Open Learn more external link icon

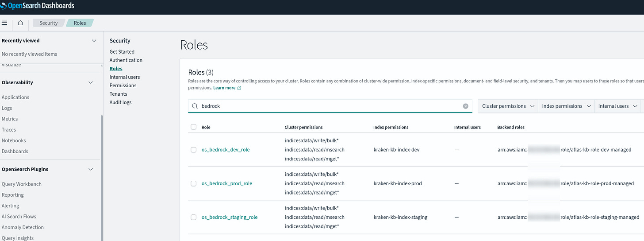click(239, 88)
